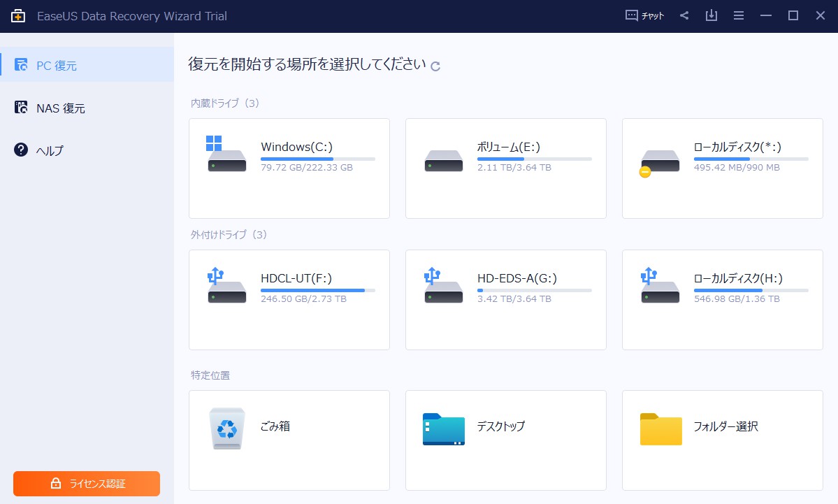
Task: Open the ヘルプ sidebar item
Action: pos(87,150)
